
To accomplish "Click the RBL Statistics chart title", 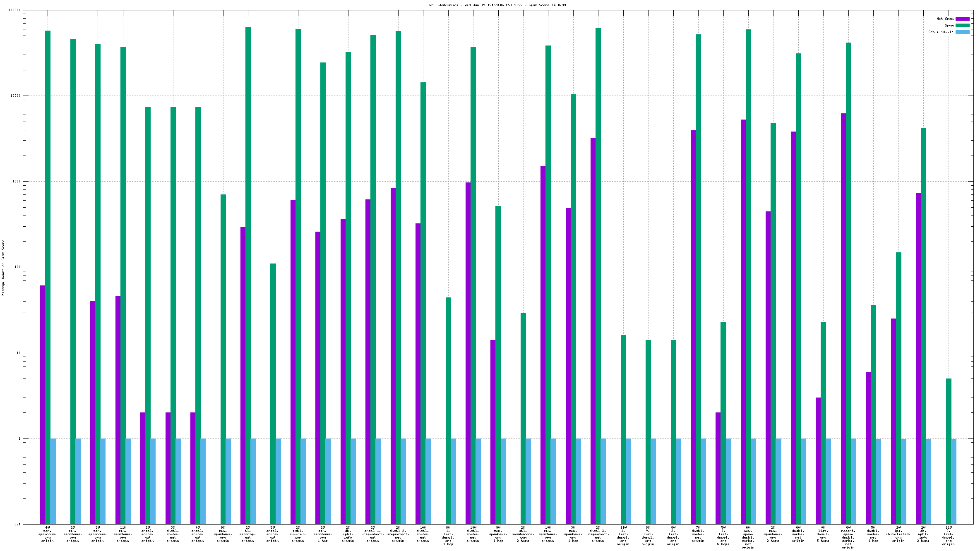I will pos(497,5).
